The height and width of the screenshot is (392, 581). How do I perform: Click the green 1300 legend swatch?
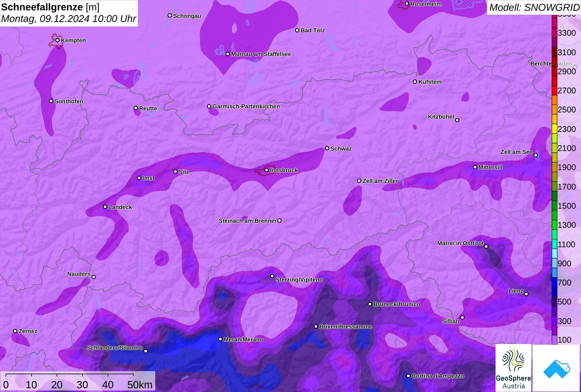pos(554,225)
